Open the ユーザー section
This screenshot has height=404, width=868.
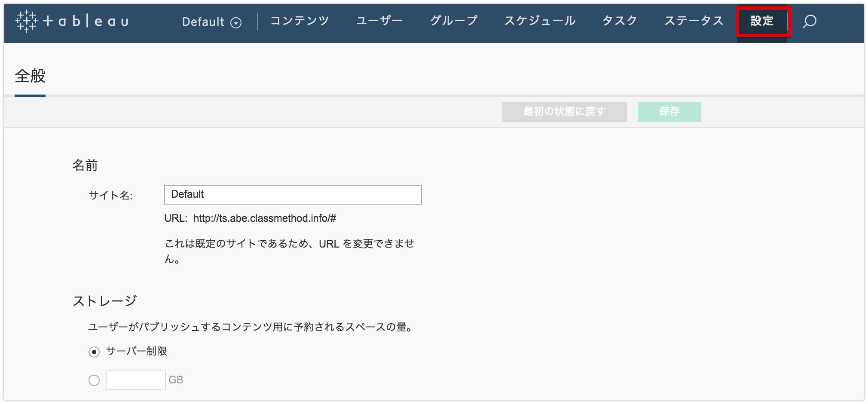coord(379,21)
